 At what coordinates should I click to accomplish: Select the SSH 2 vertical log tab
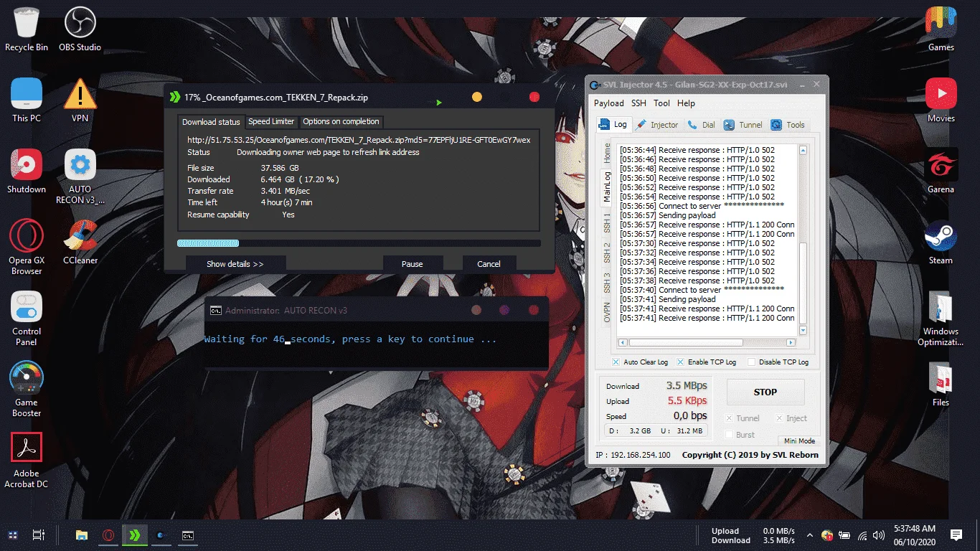pyautogui.click(x=607, y=253)
